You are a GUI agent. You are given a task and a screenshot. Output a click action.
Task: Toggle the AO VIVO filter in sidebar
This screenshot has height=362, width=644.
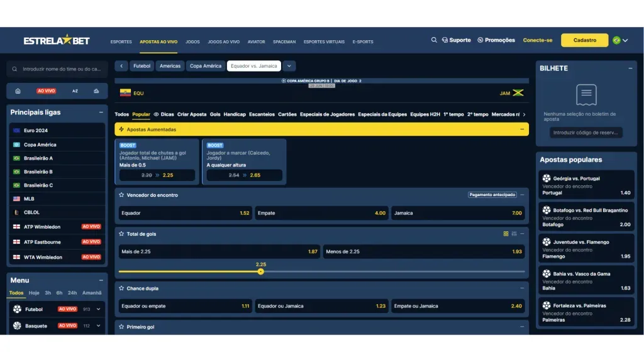[x=46, y=91]
